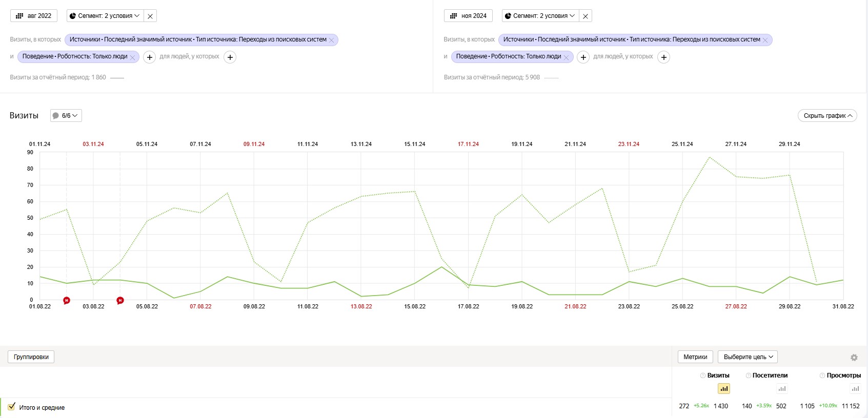Click the 'Скрыть график' button
The image size is (868, 418).
click(x=827, y=116)
